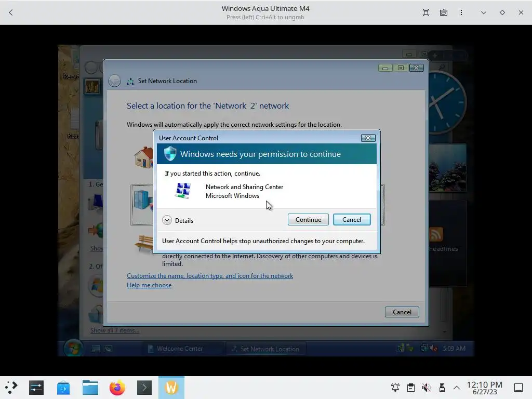Toggle fullscreen in the viewer title bar

pos(426,12)
